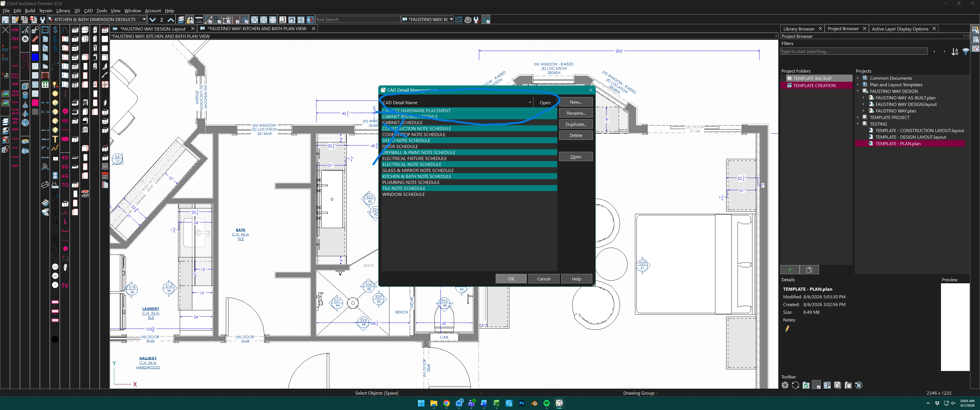Toggle the blue starburst checkbox button in toolbar

tap(245, 19)
